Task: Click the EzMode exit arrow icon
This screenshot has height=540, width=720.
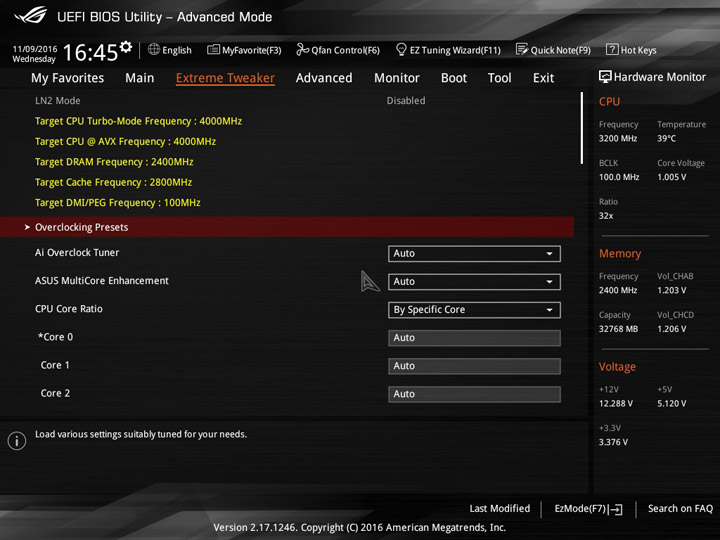Action: [x=615, y=509]
